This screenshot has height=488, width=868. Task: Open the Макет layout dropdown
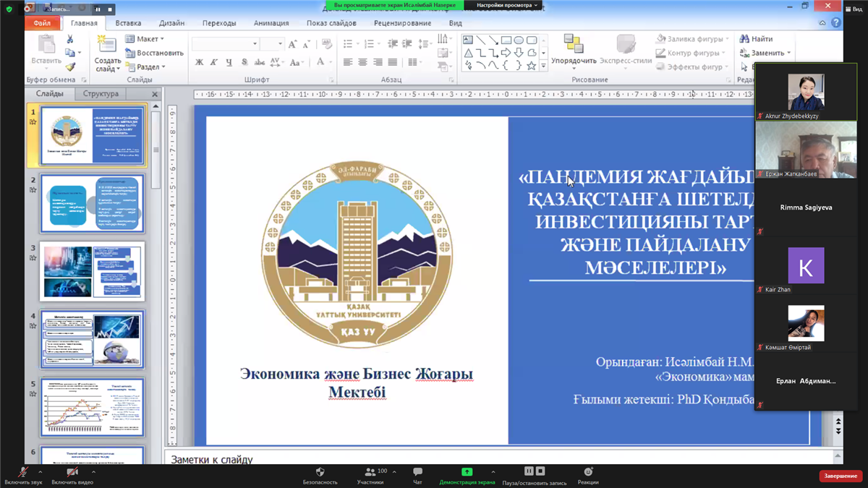[x=145, y=39]
